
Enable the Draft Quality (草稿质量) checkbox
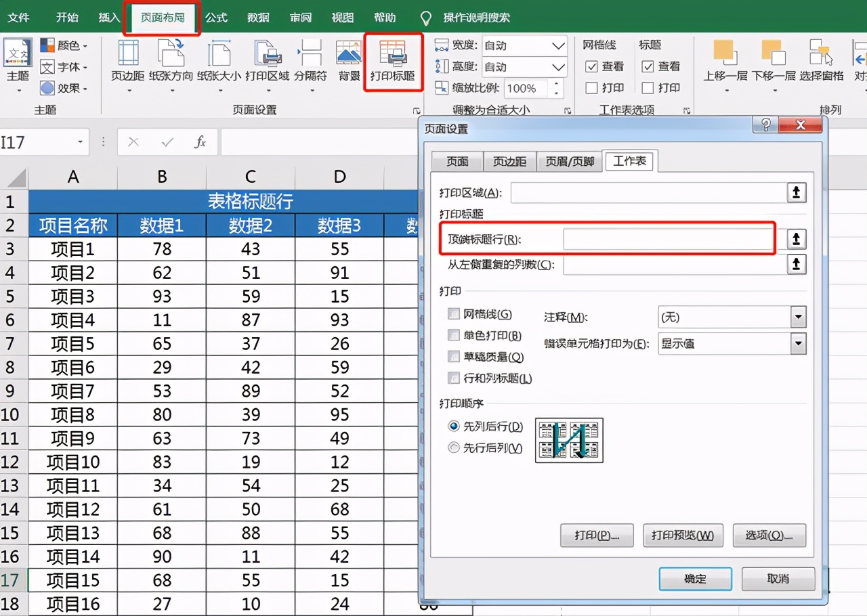454,357
